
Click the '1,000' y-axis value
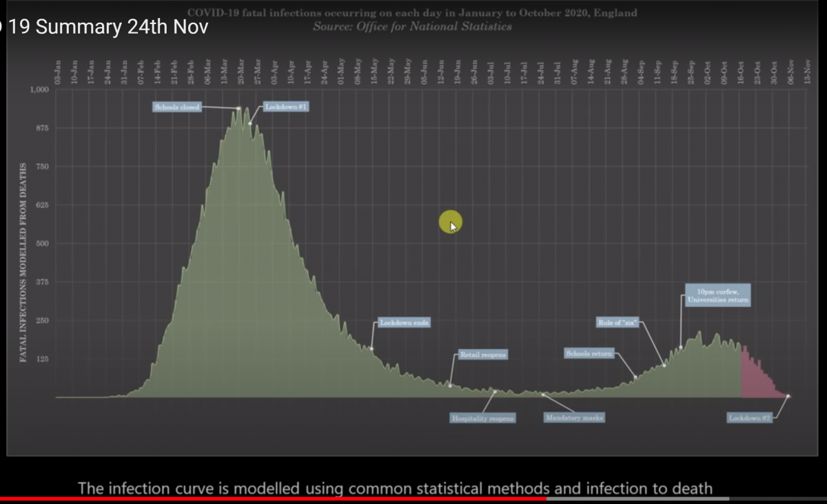click(x=40, y=90)
